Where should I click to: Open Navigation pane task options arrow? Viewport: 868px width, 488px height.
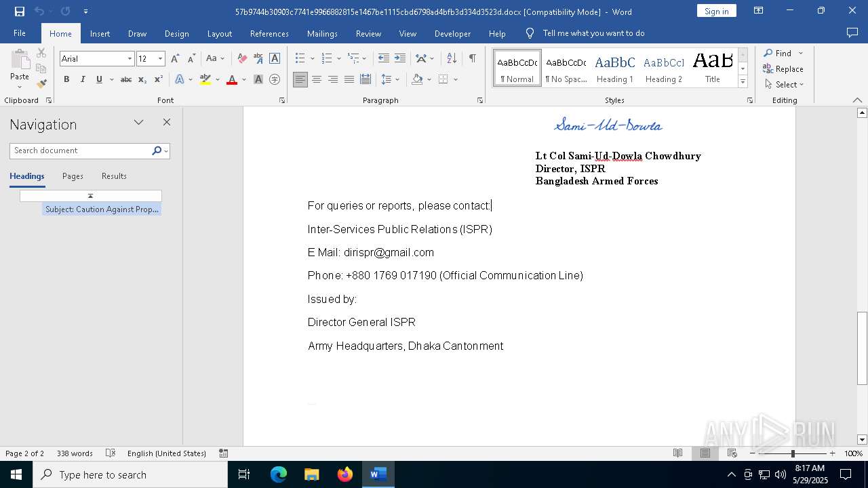[x=138, y=123]
